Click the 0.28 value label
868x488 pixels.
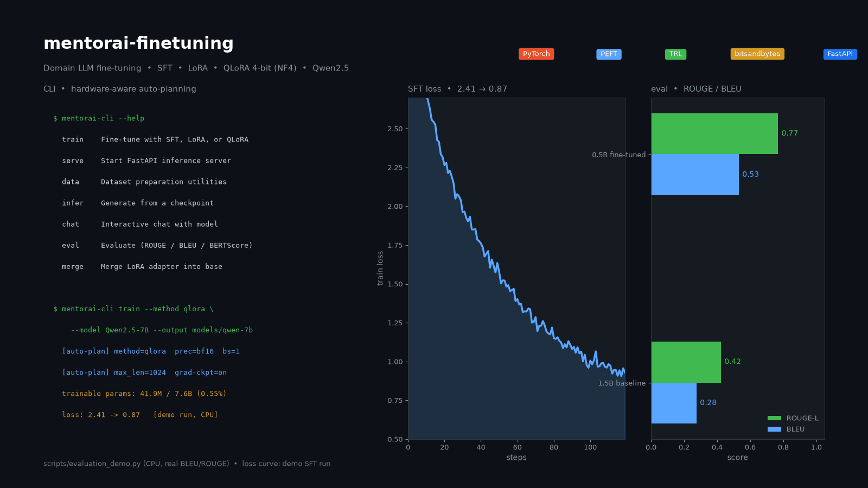[x=708, y=403]
